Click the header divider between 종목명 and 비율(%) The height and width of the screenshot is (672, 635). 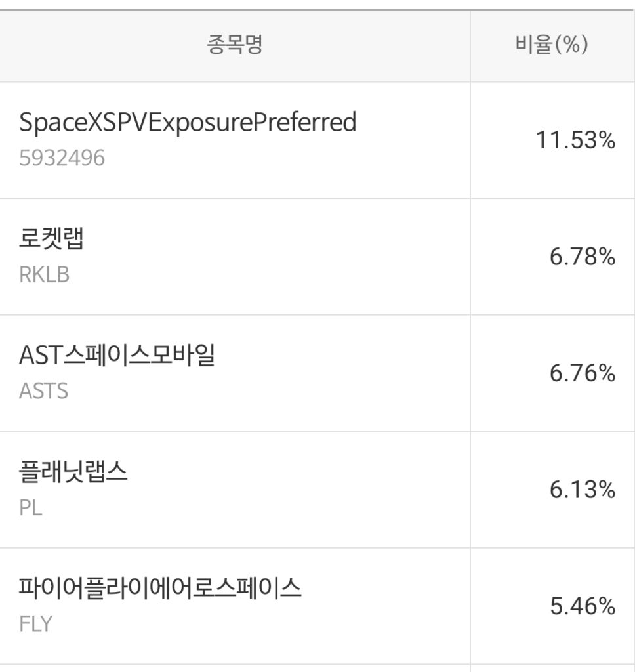470,45
